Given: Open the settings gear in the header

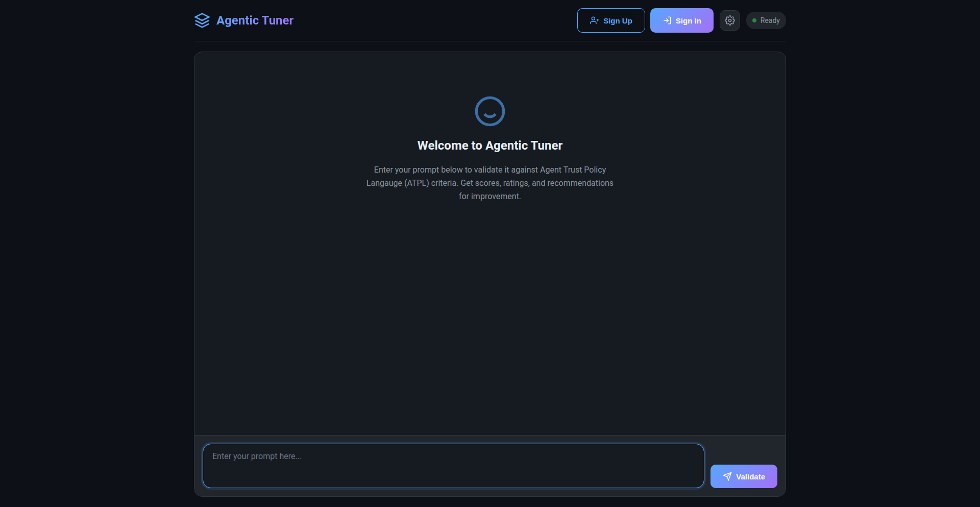Looking at the screenshot, I should click(729, 20).
